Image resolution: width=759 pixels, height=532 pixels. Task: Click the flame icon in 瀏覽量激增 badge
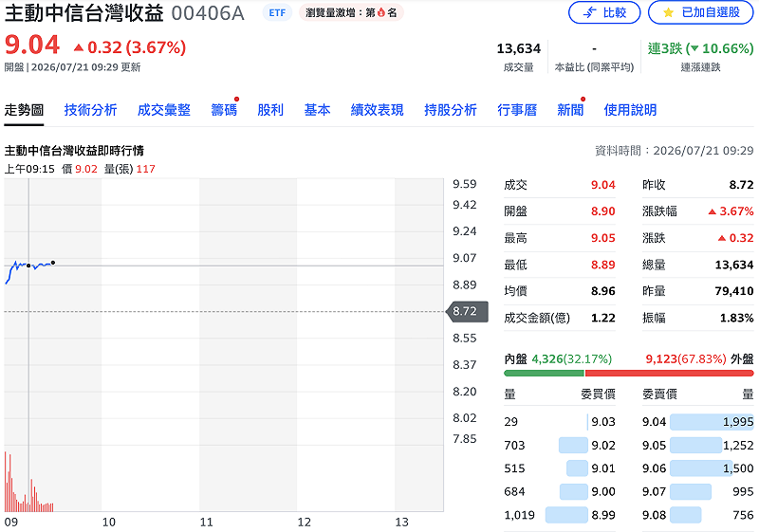pyautogui.click(x=381, y=13)
